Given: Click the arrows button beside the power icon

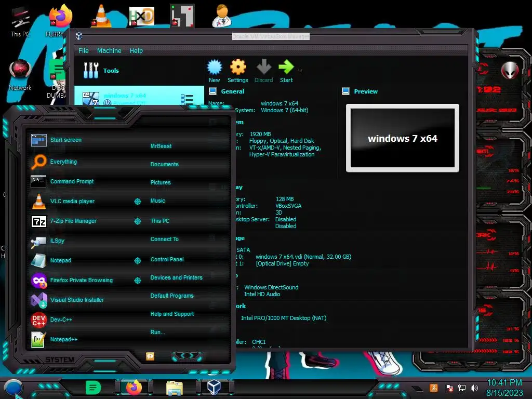Looking at the screenshot, I should [187, 355].
